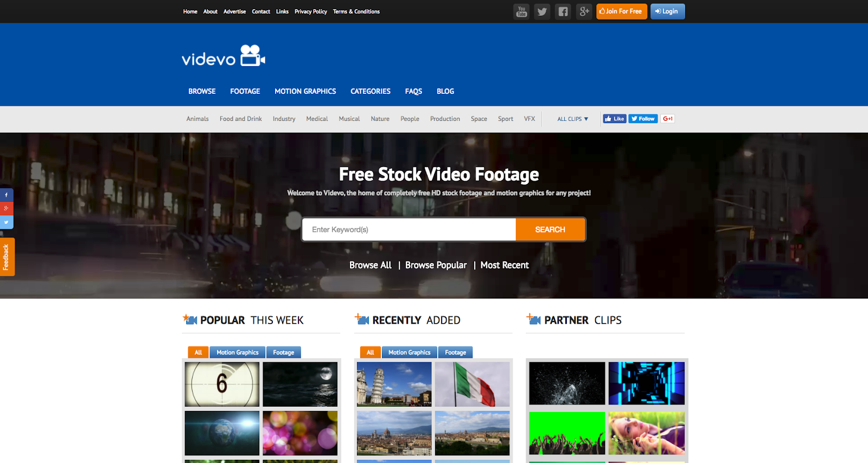Select Motion Graphics tab under Popular This Week
The image size is (868, 463).
coord(238,352)
